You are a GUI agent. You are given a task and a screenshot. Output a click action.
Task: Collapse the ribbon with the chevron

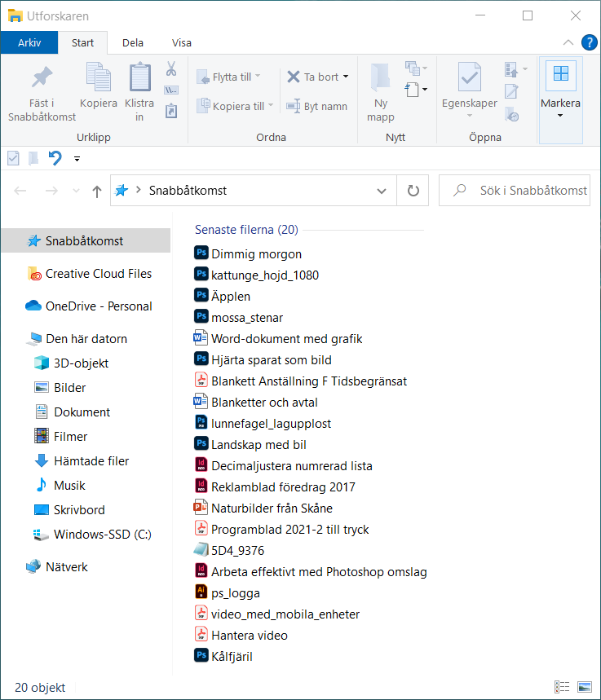(568, 43)
